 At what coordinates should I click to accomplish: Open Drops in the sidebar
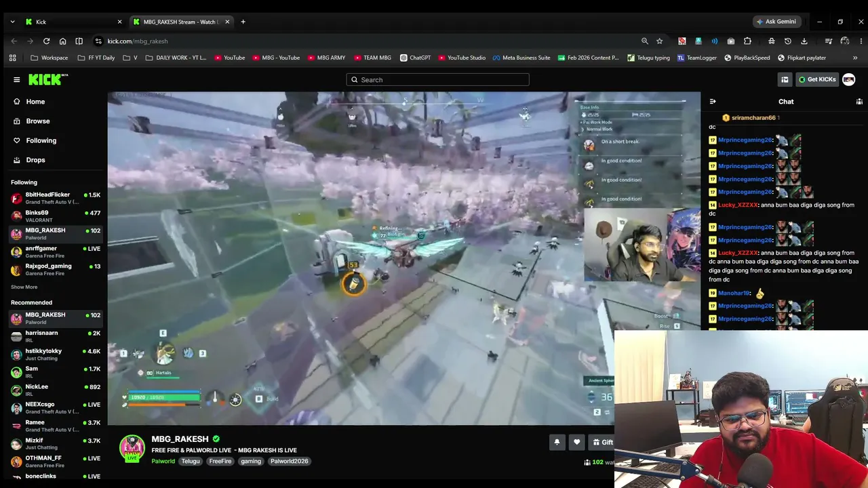(x=35, y=160)
